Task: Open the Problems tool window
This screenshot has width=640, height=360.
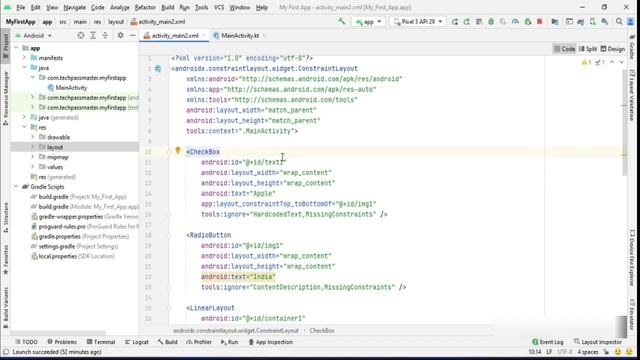Action: coord(62,342)
